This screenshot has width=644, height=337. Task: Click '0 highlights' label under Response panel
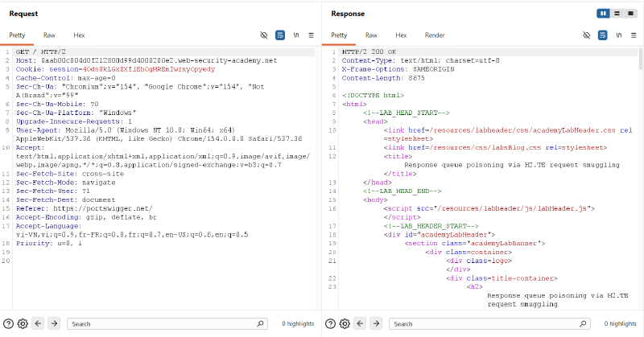click(620, 324)
